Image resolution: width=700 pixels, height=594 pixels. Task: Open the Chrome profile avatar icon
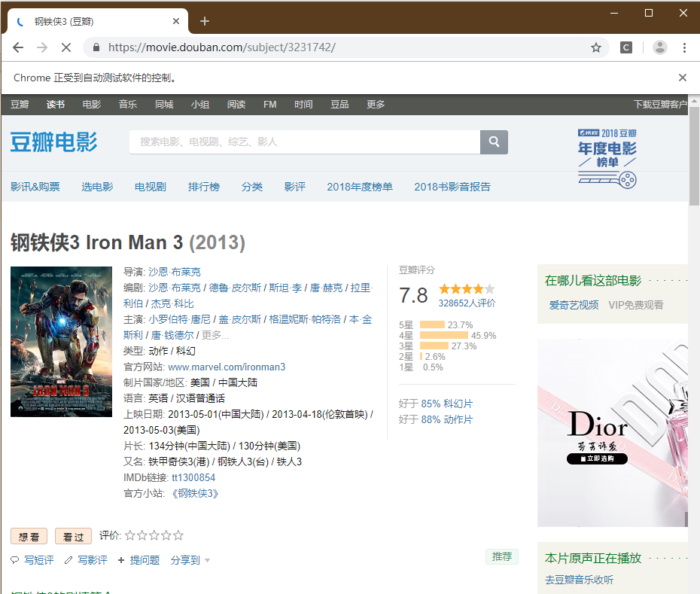660,47
